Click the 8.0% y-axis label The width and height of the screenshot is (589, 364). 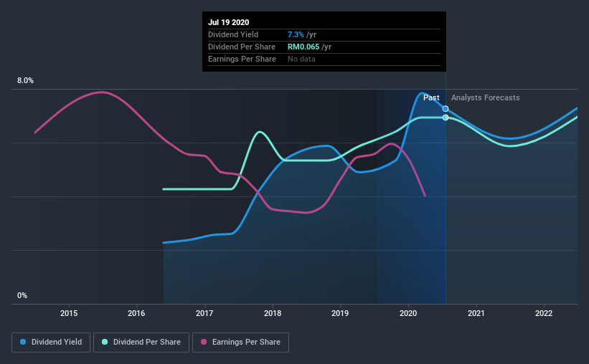25,81
